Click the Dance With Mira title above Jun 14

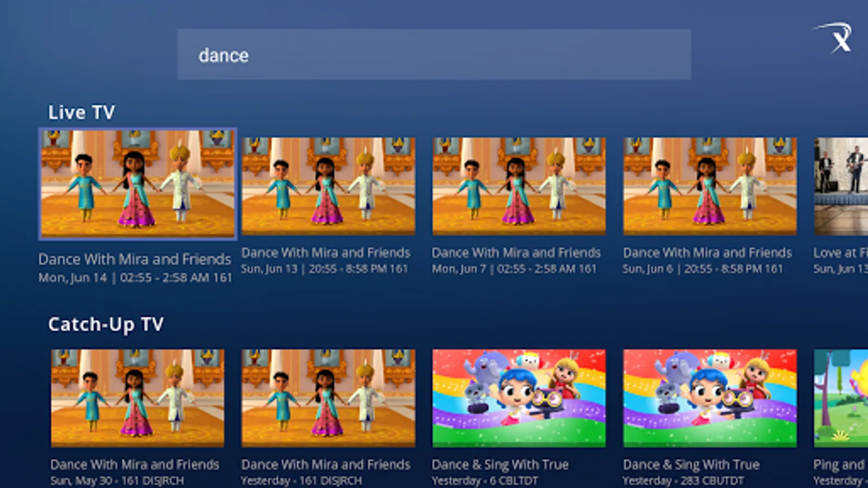point(135,259)
